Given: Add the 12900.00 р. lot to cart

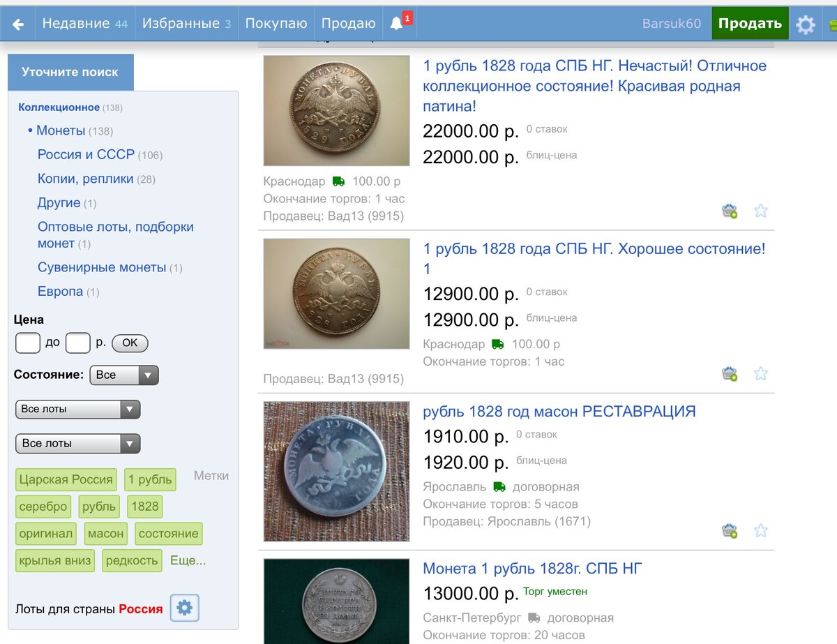Looking at the screenshot, I should pos(730,373).
